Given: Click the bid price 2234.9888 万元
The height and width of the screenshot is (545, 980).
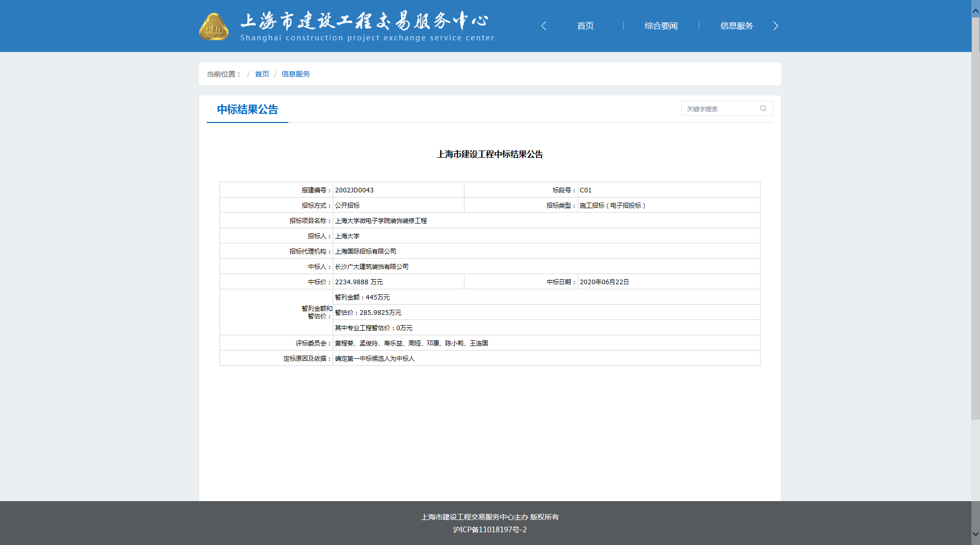Looking at the screenshot, I should pos(359,282).
